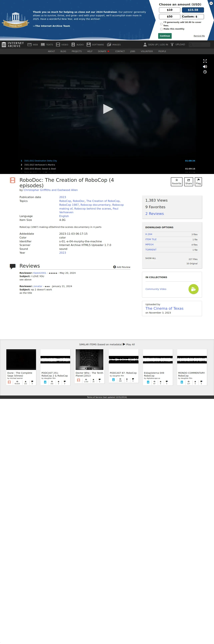Select episode Blood, Sweat & Steel
Image resolution: width=214 pixels, height=644 pixels.
(x=108, y=169)
